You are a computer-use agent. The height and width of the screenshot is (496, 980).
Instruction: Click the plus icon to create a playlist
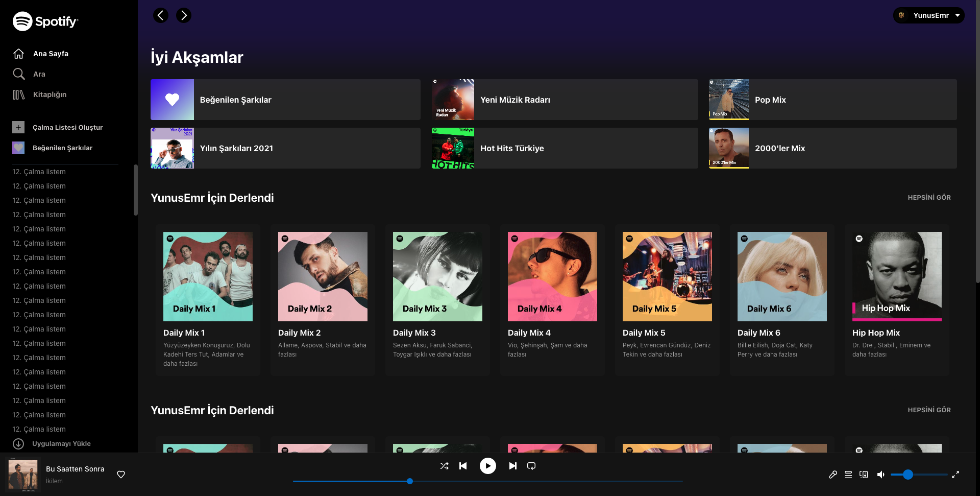18,127
